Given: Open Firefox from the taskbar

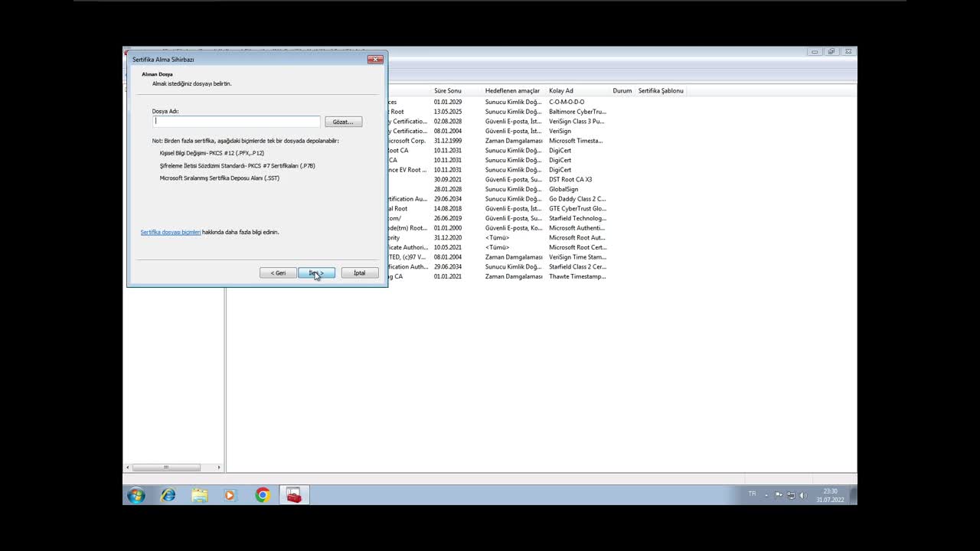Looking at the screenshot, I should coord(136,495).
